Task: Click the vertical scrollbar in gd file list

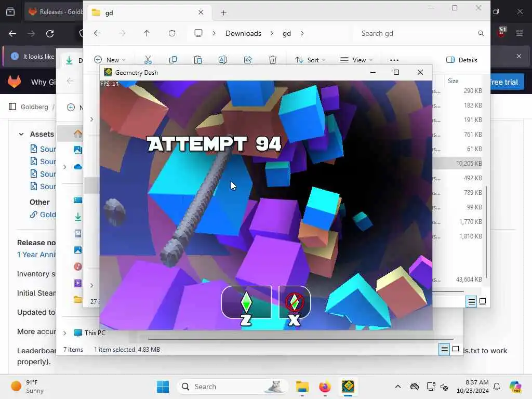Action: [x=486, y=232]
